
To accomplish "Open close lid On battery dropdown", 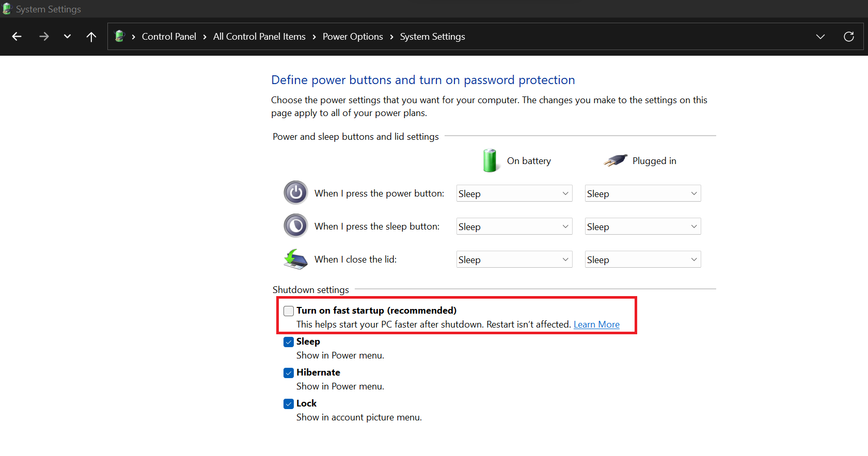I will click(514, 259).
